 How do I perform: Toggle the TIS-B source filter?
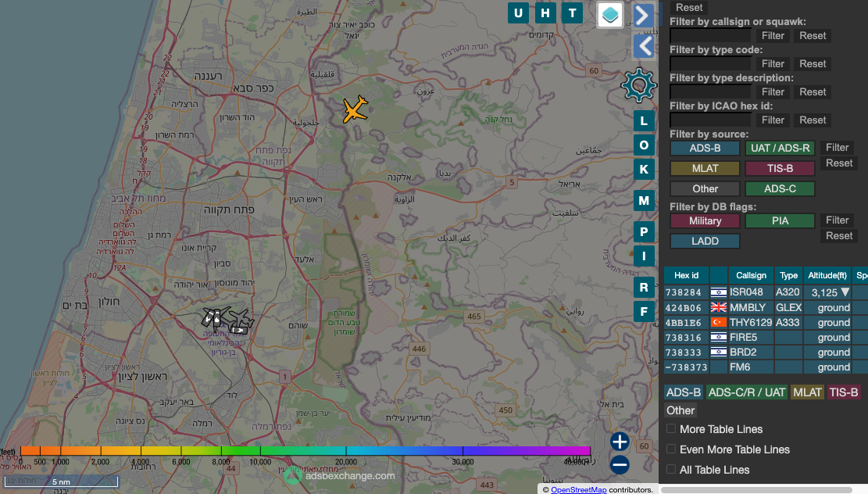click(780, 168)
